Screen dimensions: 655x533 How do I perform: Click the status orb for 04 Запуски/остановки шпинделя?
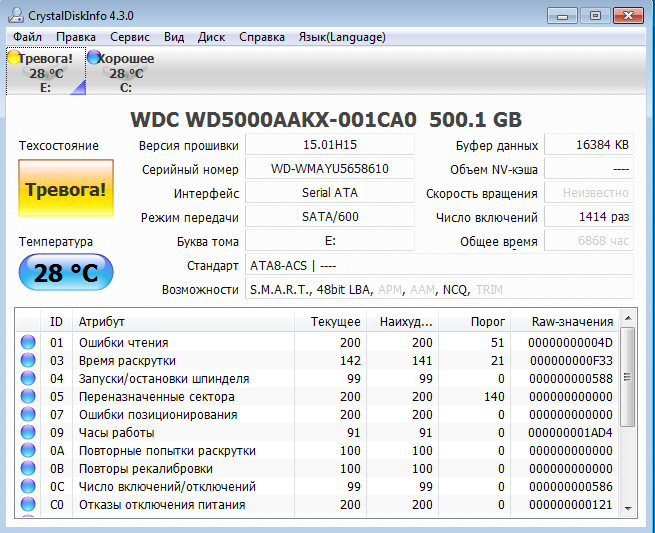click(28, 378)
